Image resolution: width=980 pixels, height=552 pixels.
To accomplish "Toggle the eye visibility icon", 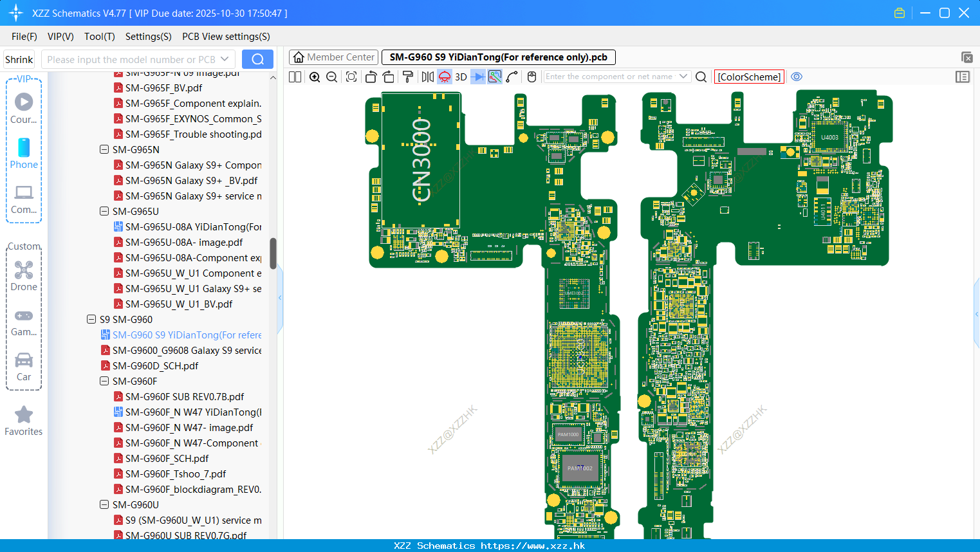I will pos(797,77).
